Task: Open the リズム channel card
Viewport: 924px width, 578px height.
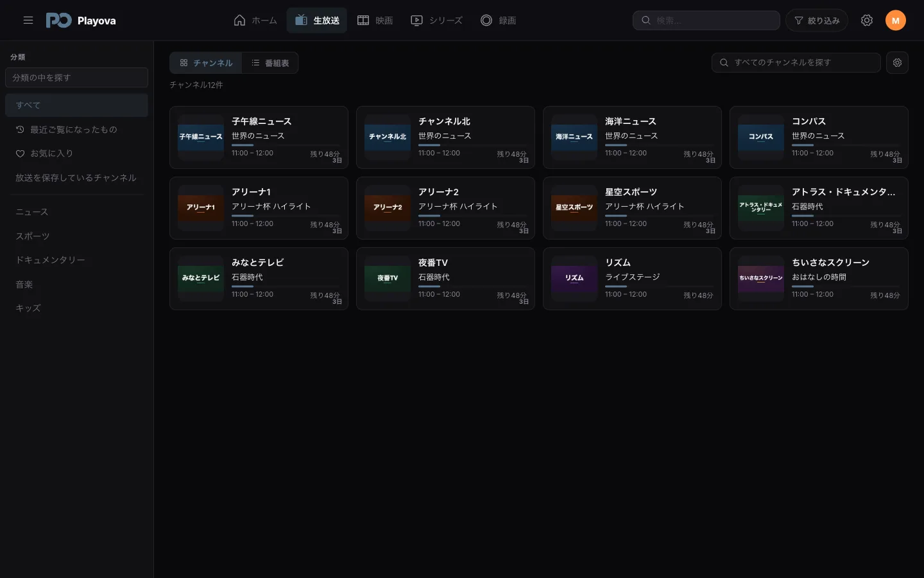Action: 632,279
